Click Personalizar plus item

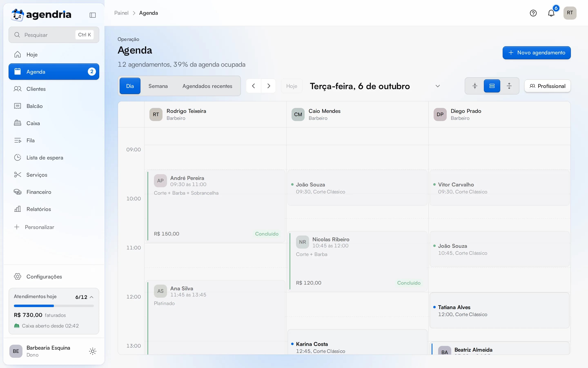pos(54,227)
